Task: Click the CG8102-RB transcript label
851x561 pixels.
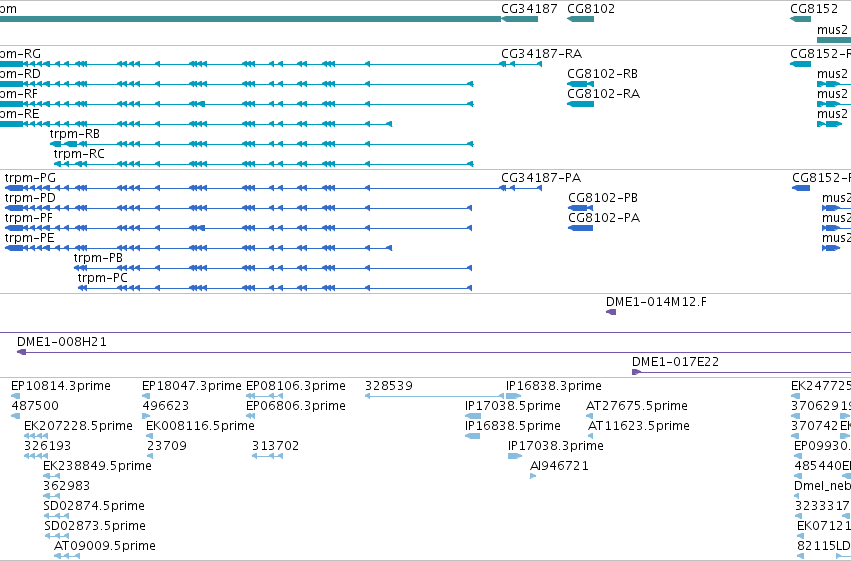Action: pyautogui.click(x=602, y=74)
